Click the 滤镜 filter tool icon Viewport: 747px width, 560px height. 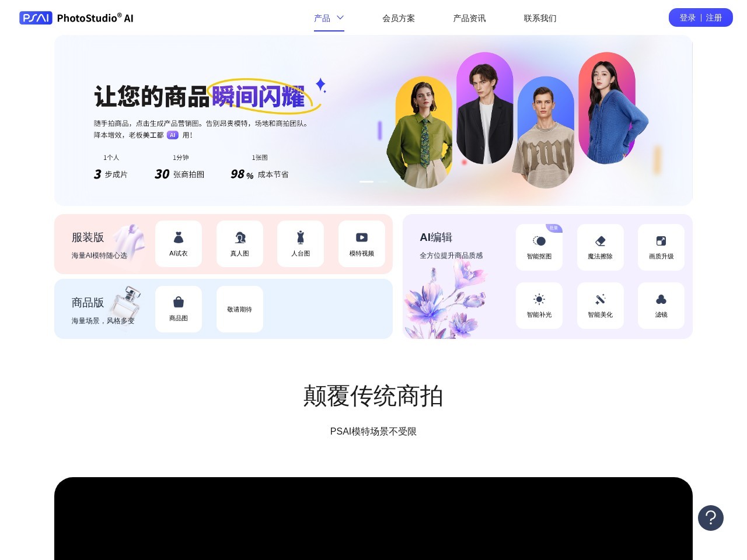[661, 306]
